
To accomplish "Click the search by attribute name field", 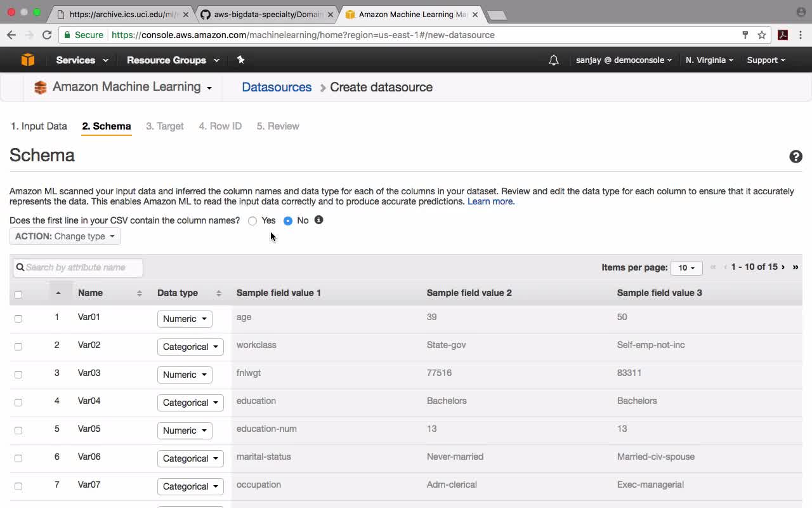I will click(78, 267).
